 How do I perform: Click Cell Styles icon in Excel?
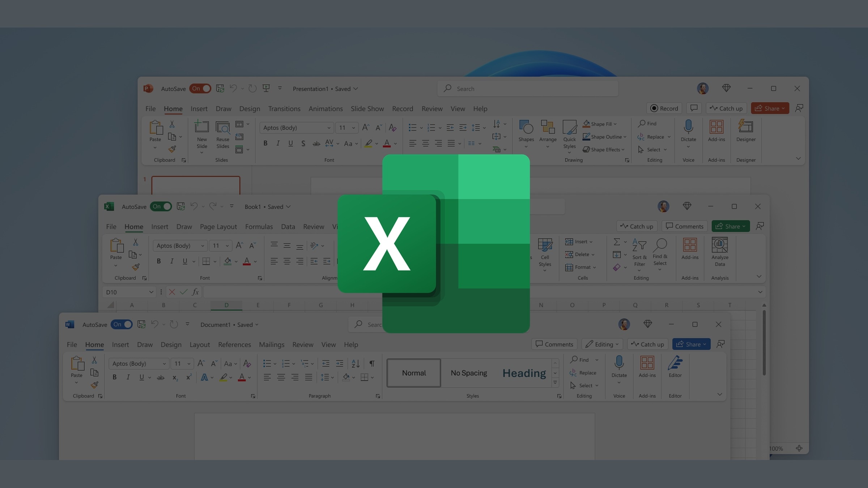(x=545, y=245)
